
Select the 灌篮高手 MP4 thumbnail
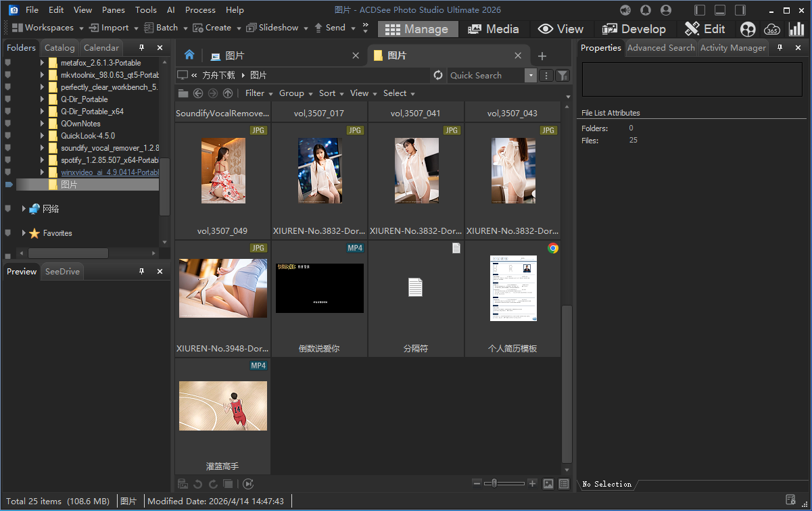click(x=222, y=406)
